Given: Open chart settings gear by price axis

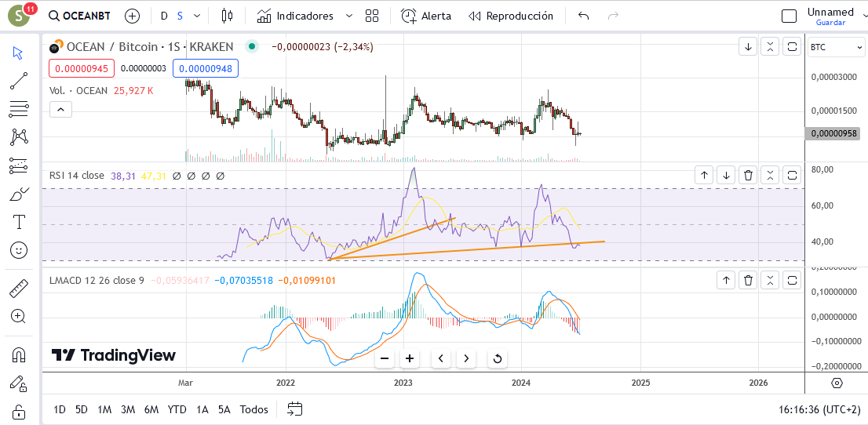Looking at the screenshot, I should (837, 383).
